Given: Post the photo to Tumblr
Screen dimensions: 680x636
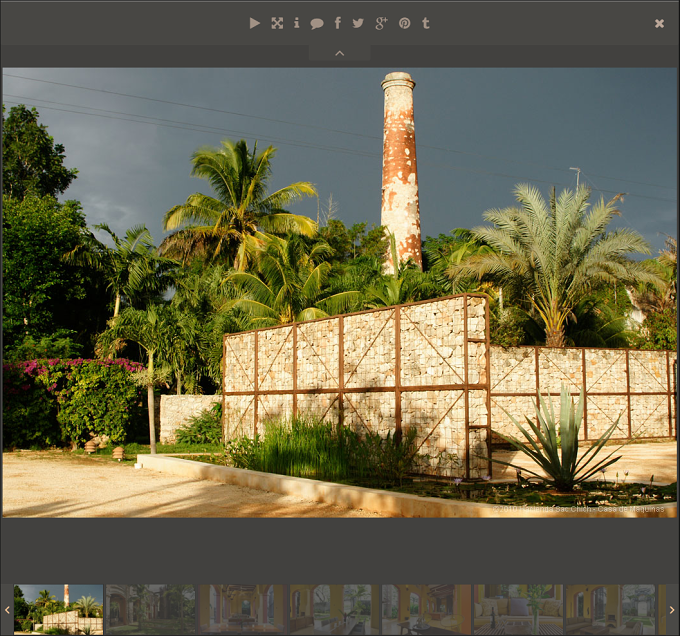Looking at the screenshot, I should [425, 23].
